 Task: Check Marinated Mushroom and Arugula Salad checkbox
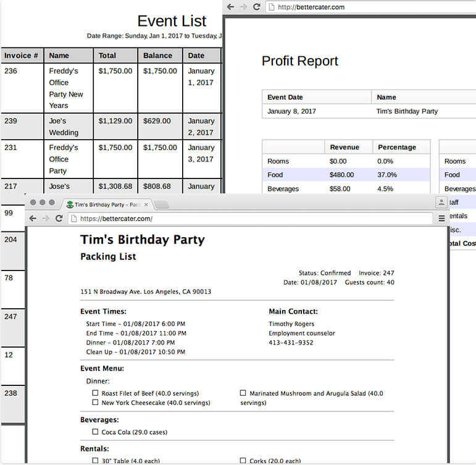(243, 393)
